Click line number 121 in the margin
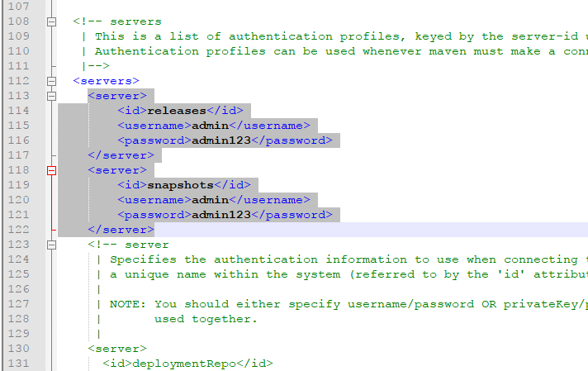The image size is (588, 371). [18, 215]
